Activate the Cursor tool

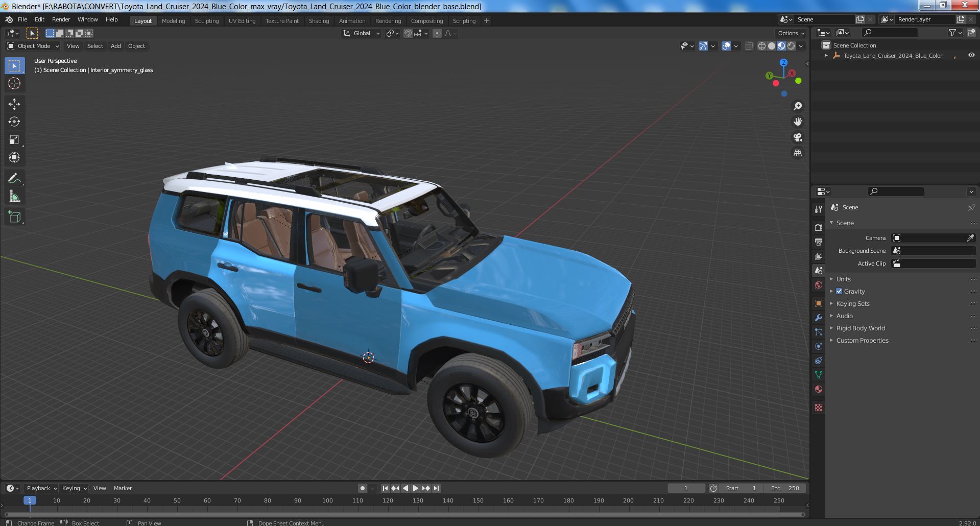point(14,83)
